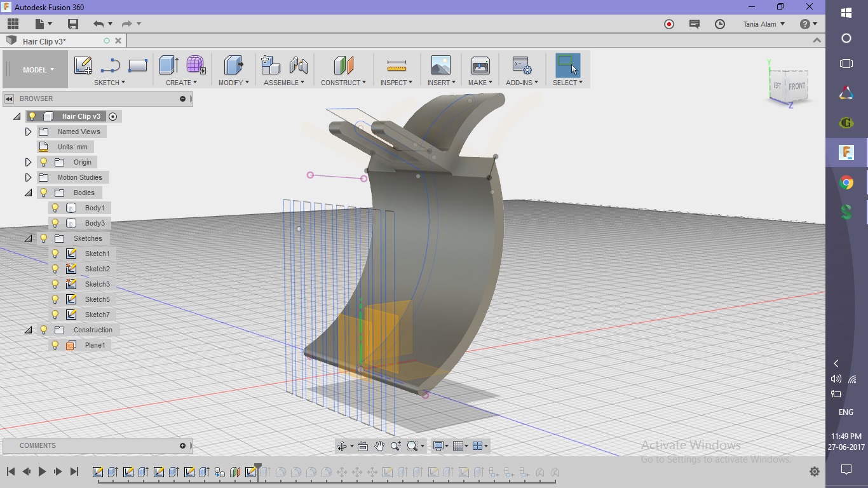Select the Create Sketch tool
This screenshot has height=488, width=868.
83,65
